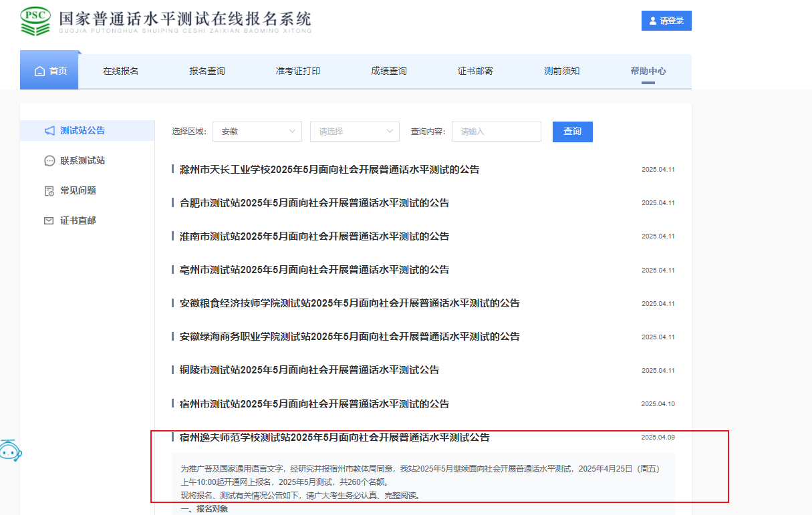Open 滁州市天长工业学校 announcement
Image resolution: width=812 pixels, height=515 pixels.
tap(329, 170)
